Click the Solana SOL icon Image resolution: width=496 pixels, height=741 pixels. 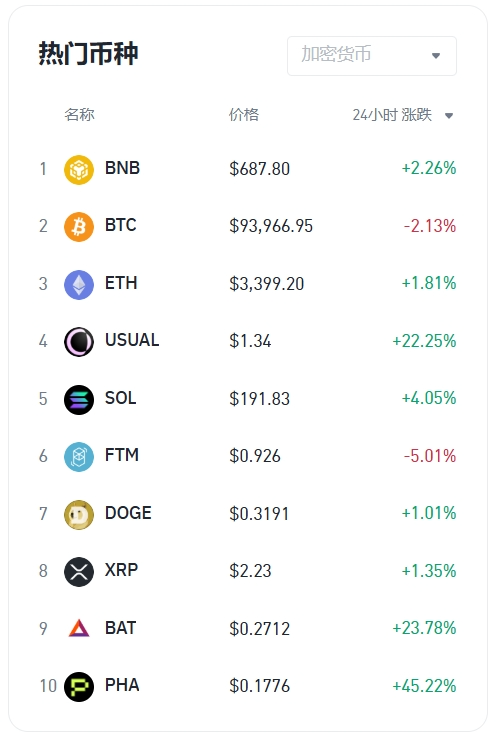pos(79,399)
